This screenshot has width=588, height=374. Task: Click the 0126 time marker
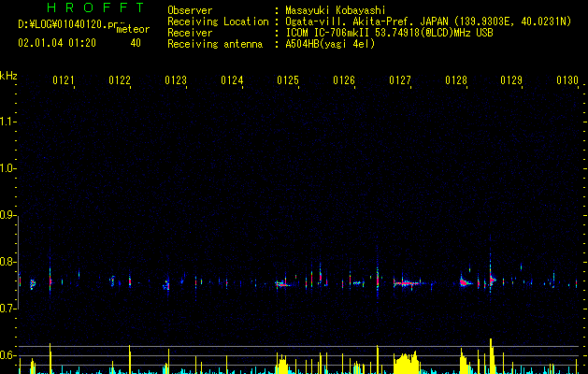point(344,80)
